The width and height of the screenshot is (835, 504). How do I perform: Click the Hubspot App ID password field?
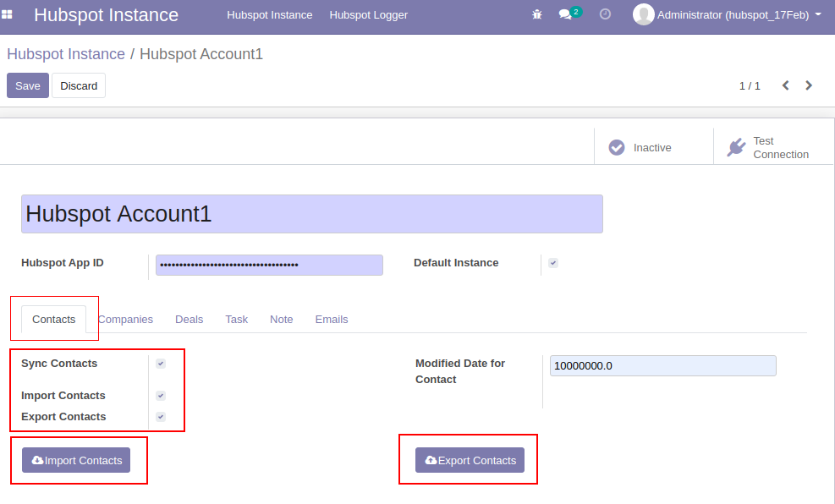269,265
